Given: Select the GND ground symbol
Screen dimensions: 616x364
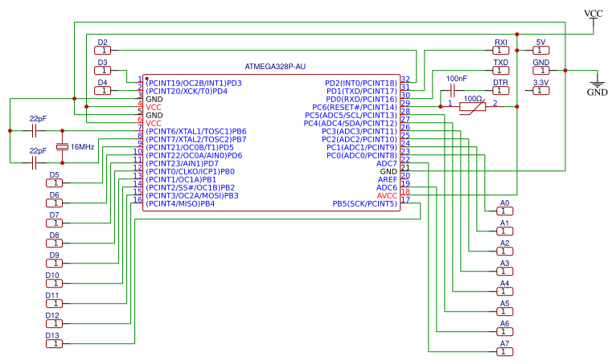Looking at the screenshot, I should [598, 87].
